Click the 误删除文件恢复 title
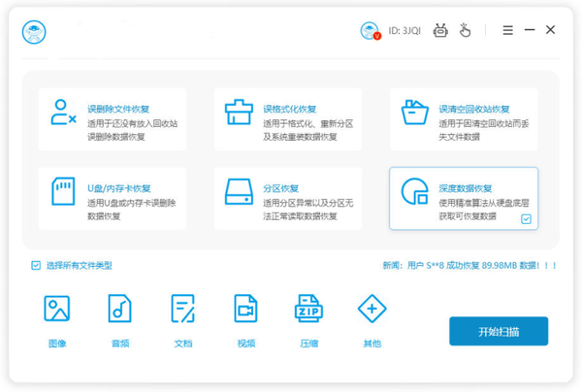This screenshot has height=392, width=582. [x=118, y=109]
